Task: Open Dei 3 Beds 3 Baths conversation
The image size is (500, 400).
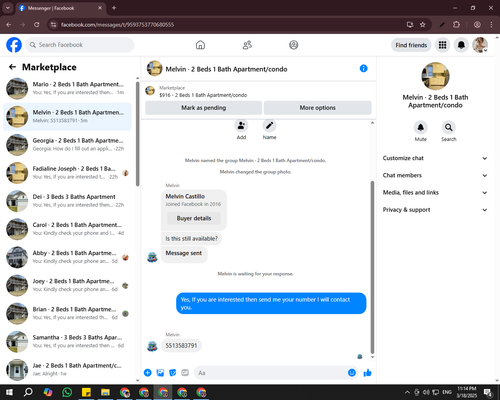Action: (x=67, y=201)
